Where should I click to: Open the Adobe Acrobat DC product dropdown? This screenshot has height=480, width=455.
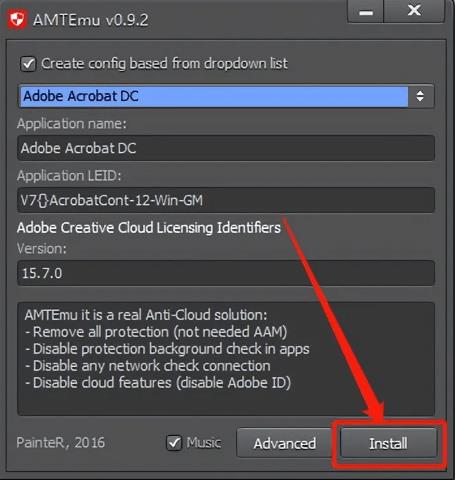[x=226, y=96]
